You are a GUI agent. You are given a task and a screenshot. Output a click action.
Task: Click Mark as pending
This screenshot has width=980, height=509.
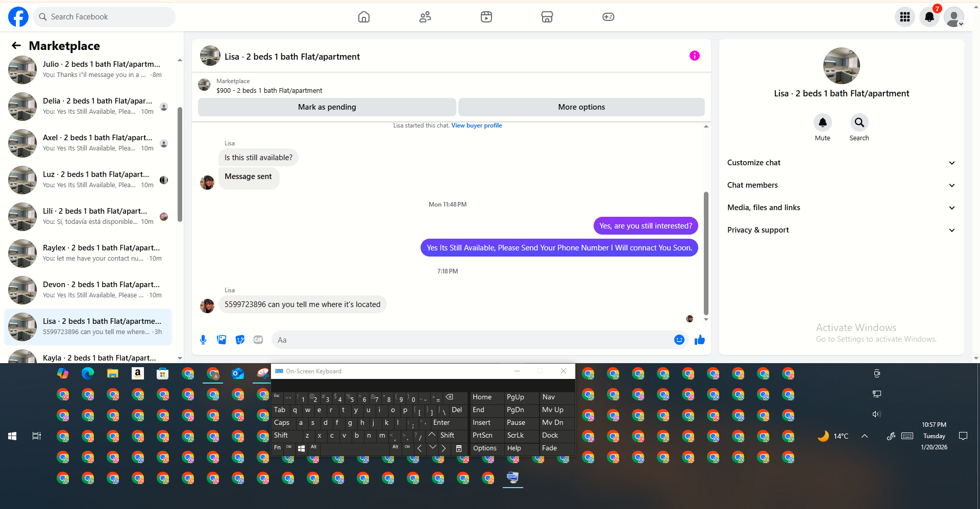coord(327,107)
